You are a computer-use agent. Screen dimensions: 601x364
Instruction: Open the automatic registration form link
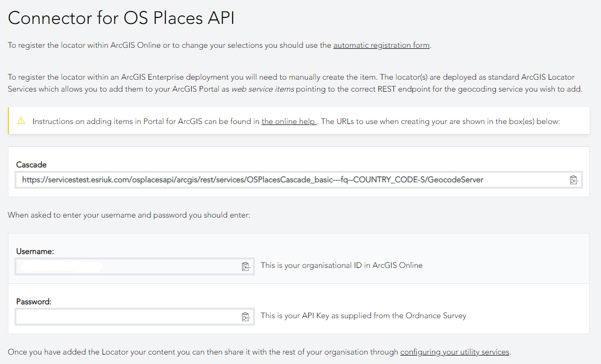click(x=381, y=45)
